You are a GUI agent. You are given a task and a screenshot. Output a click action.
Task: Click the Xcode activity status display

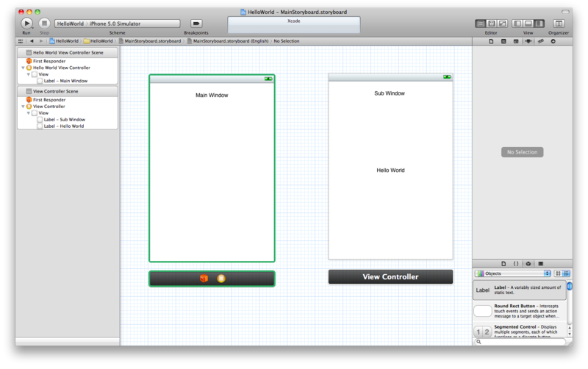pos(293,25)
